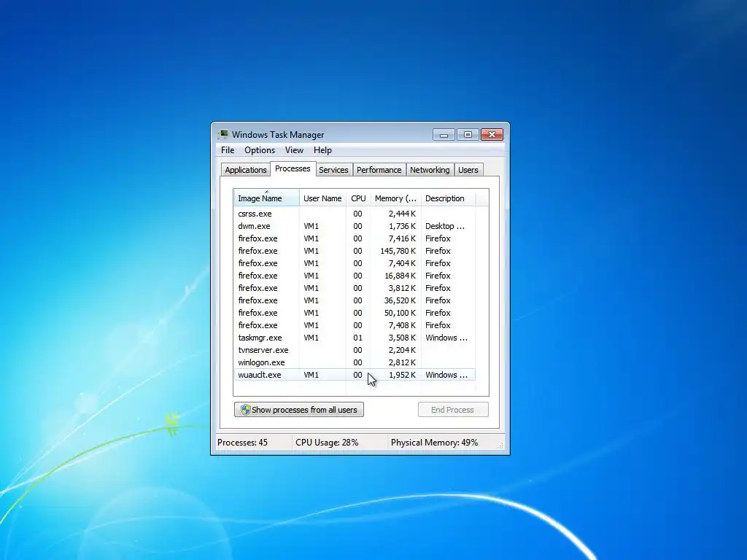Sort by User Name column header

(322, 198)
